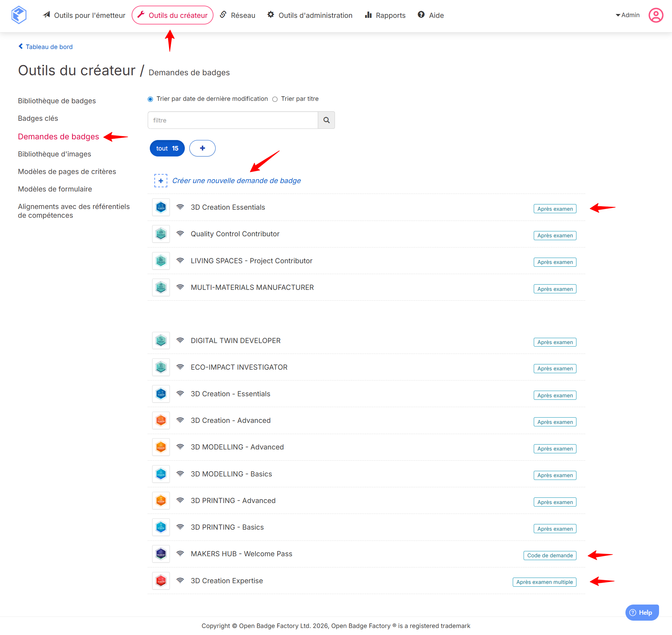
Task: Click the search magnifier button
Action: (x=326, y=120)
